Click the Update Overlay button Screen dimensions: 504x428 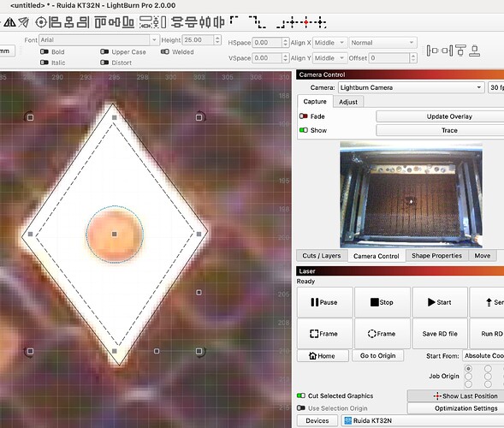[449, 116]
